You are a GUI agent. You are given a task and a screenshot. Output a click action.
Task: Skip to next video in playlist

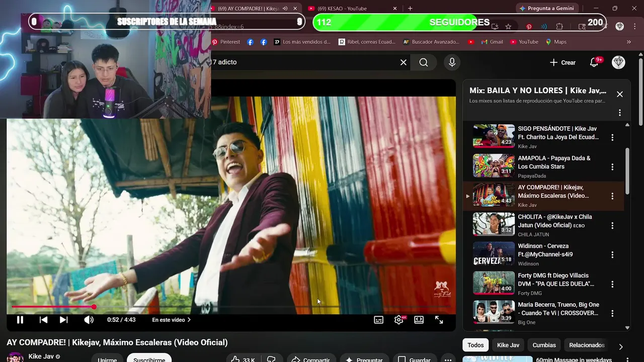[63, 320]
